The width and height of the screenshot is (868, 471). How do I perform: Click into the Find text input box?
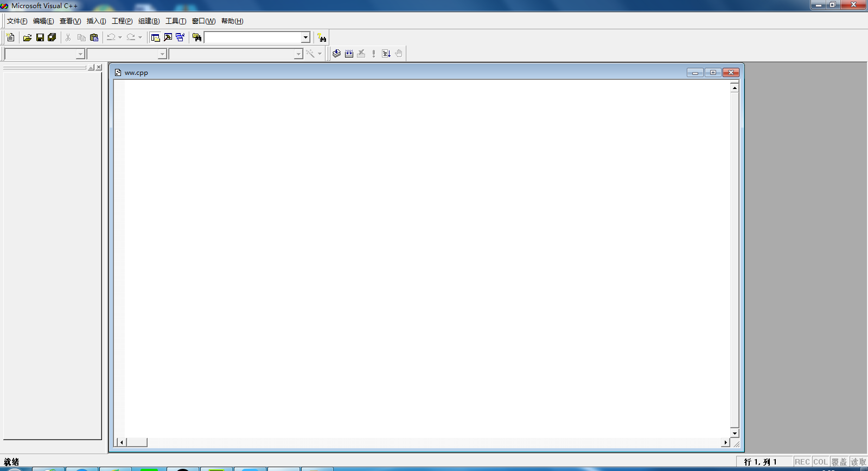coord(252,37)
